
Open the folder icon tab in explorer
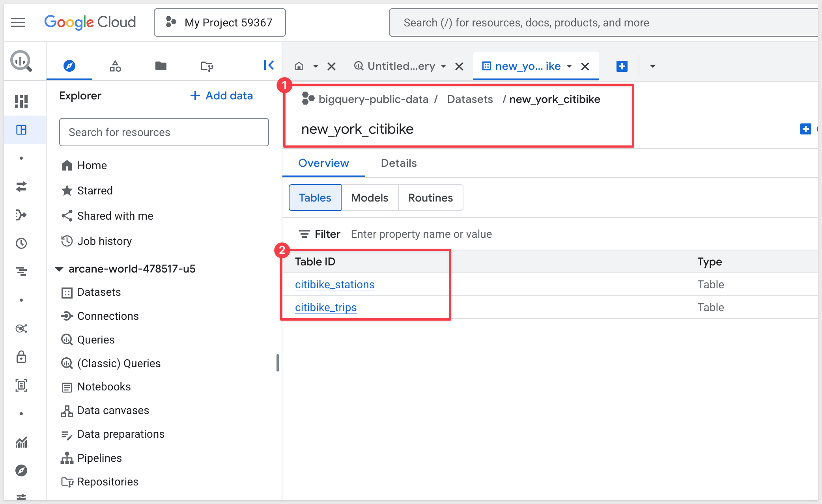coord(161,66)
